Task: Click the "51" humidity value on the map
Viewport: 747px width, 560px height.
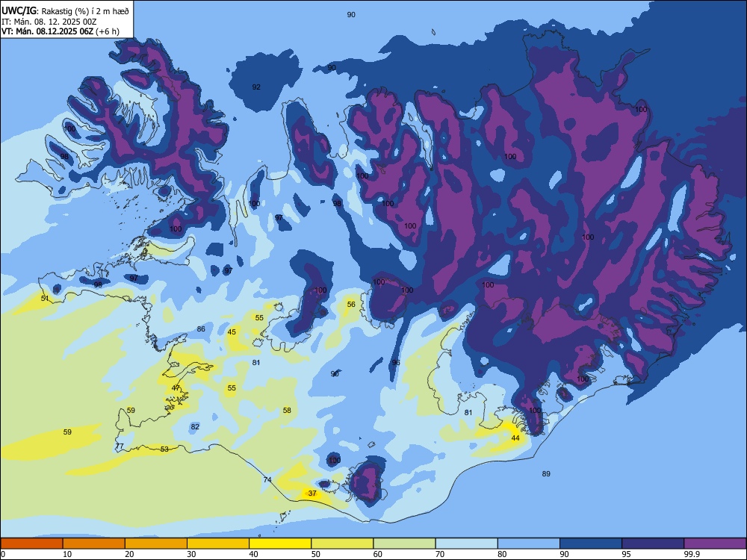Action: click(45, 298)
